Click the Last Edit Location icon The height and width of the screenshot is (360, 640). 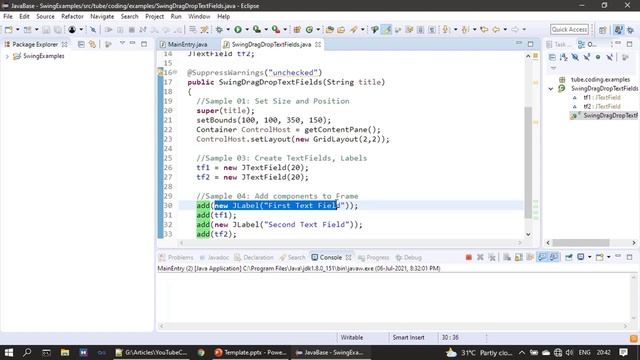tap(484, 29)
